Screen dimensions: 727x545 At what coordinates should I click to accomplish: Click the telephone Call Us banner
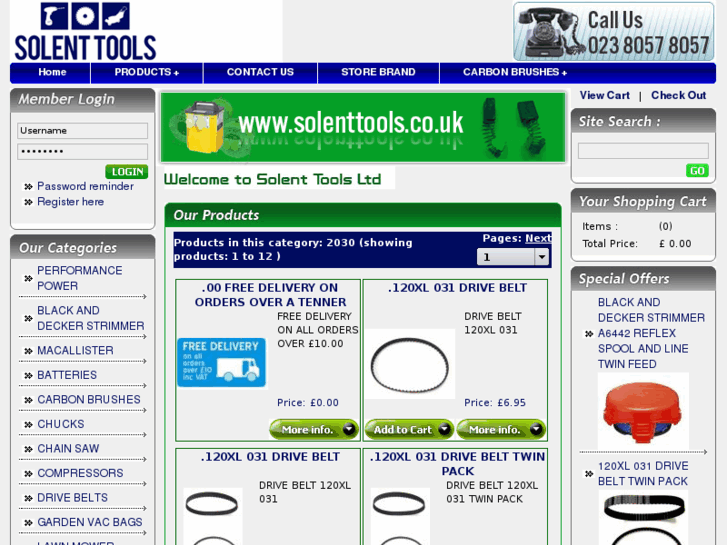tap(614, 32)
